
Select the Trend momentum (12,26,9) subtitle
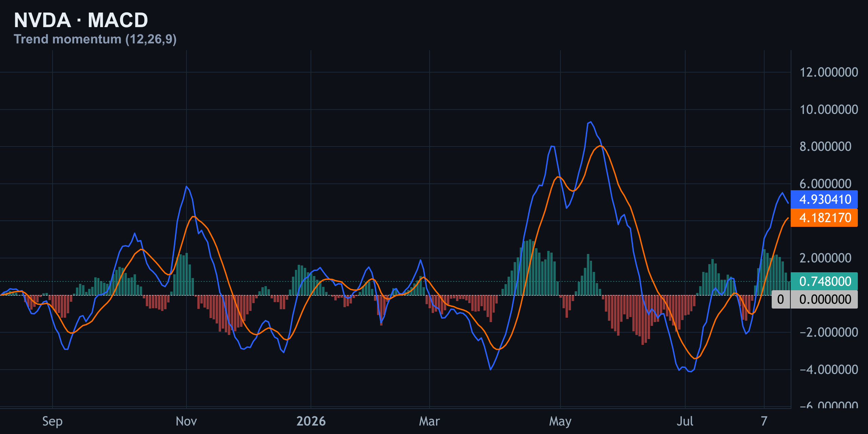click(x=95, y=39)
